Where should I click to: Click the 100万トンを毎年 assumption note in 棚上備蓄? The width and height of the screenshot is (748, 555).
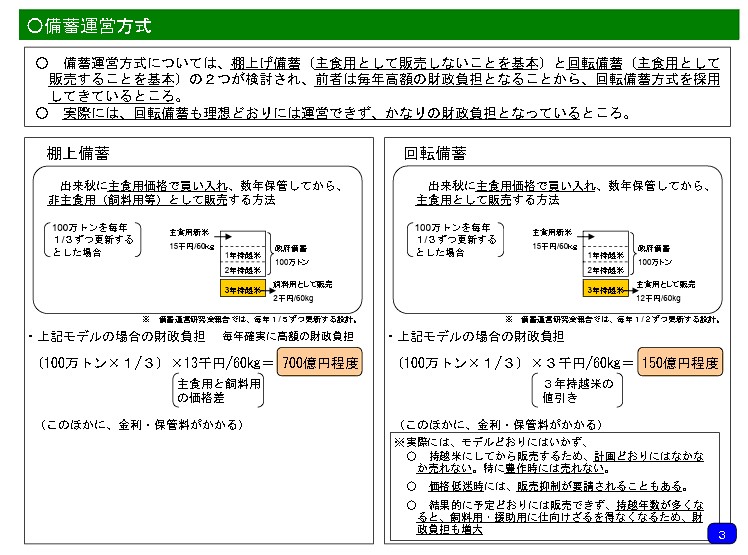coord(93,240)
